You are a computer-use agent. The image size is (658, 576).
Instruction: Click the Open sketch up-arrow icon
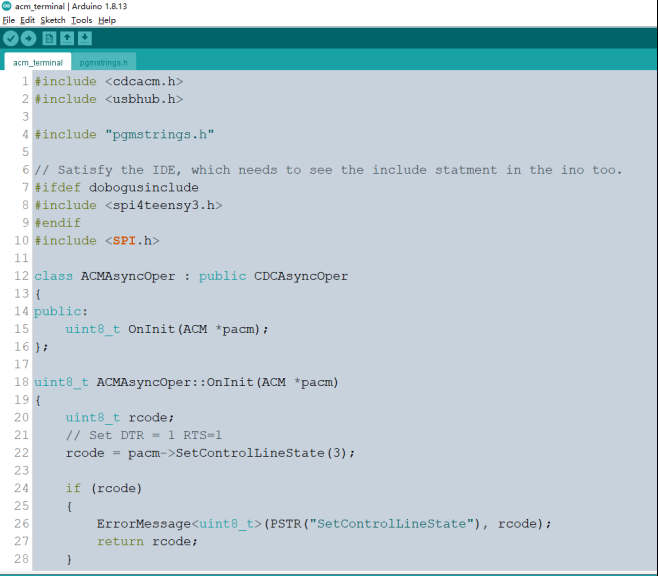[x=67, y=38]
